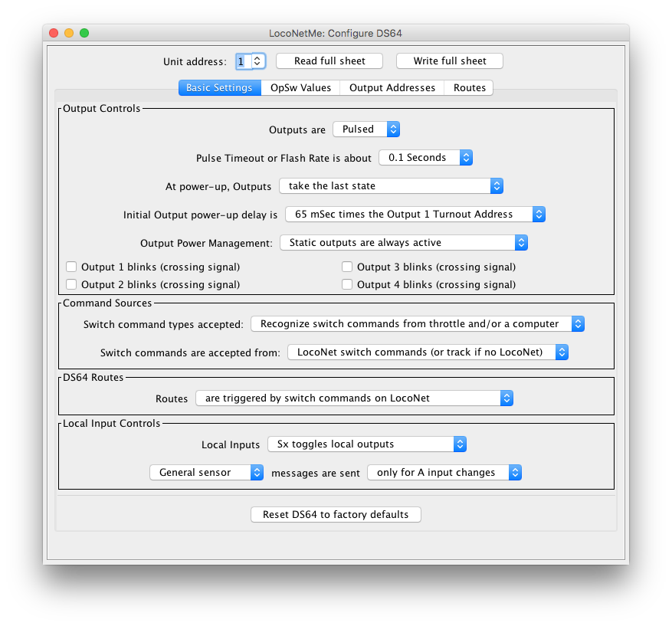Select the Routes tab

pos(469,87)
